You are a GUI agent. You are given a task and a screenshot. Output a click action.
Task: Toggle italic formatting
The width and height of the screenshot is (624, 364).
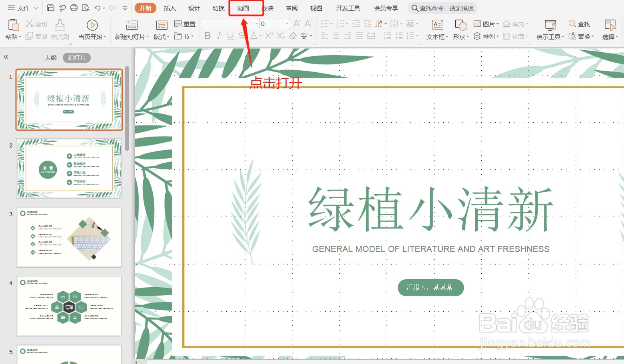pos(218,36)
